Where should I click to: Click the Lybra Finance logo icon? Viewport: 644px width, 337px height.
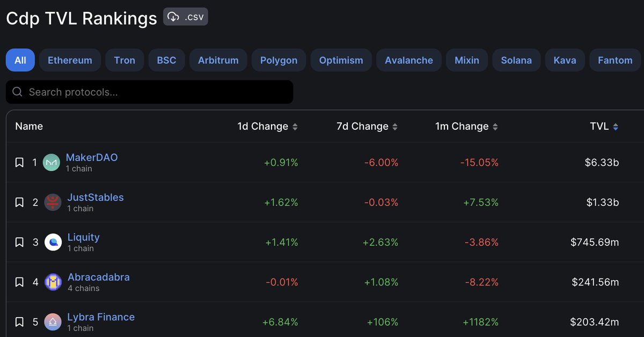[53, 322]
